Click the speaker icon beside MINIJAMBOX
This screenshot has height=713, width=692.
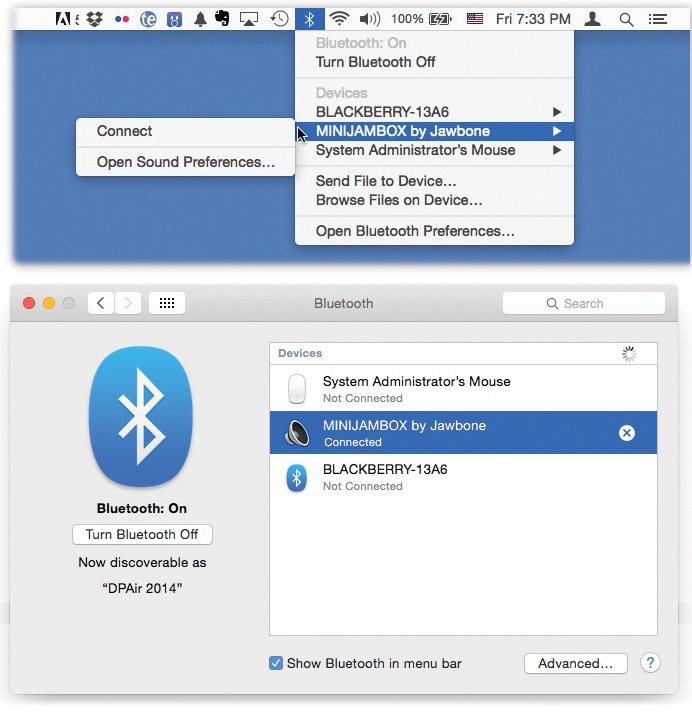tap(297, 433)
